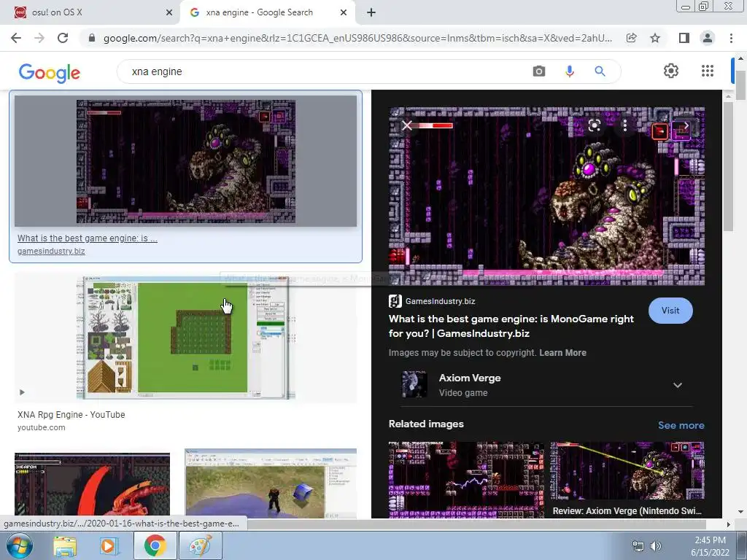Go back to the previous page
Image resolution: width=747 pixels, height=560 pixels.
click(16, 38)
